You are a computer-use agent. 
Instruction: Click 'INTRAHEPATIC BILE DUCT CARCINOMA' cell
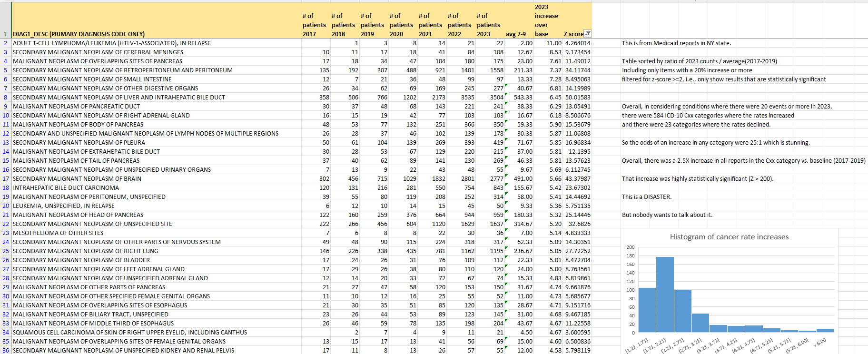[x=156, y=188]
